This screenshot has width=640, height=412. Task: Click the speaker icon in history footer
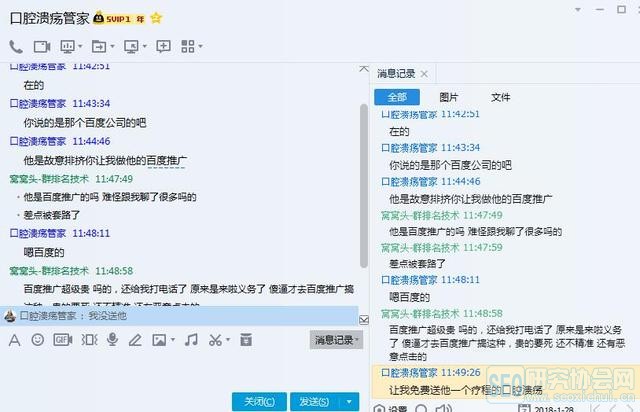point(444,408)
